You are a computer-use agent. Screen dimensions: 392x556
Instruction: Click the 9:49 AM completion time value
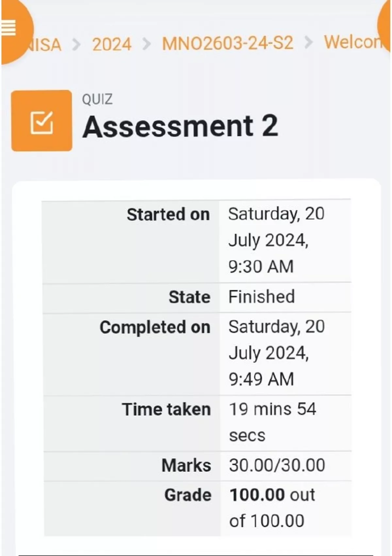(261, 379)
